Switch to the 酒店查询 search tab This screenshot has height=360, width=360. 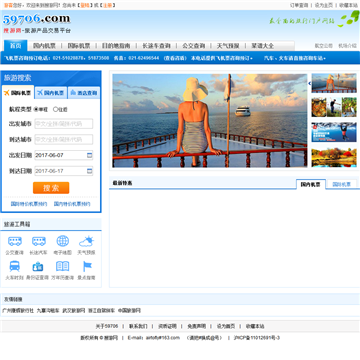coord(84,93)
